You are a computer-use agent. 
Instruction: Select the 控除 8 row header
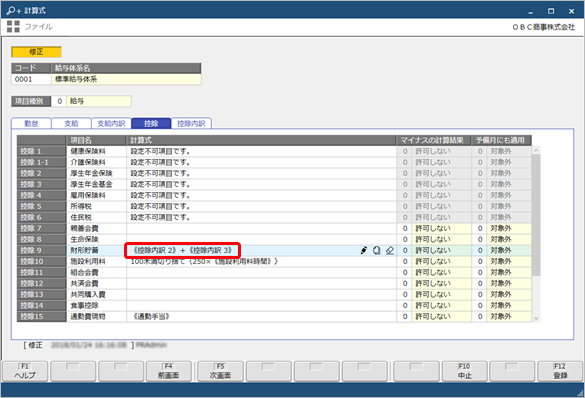[41, 239]
